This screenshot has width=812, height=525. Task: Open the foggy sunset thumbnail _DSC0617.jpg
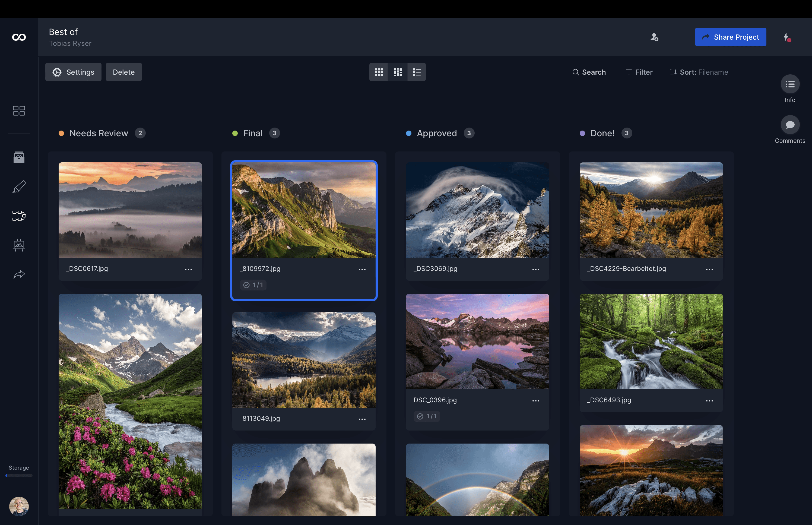[130, 210]
